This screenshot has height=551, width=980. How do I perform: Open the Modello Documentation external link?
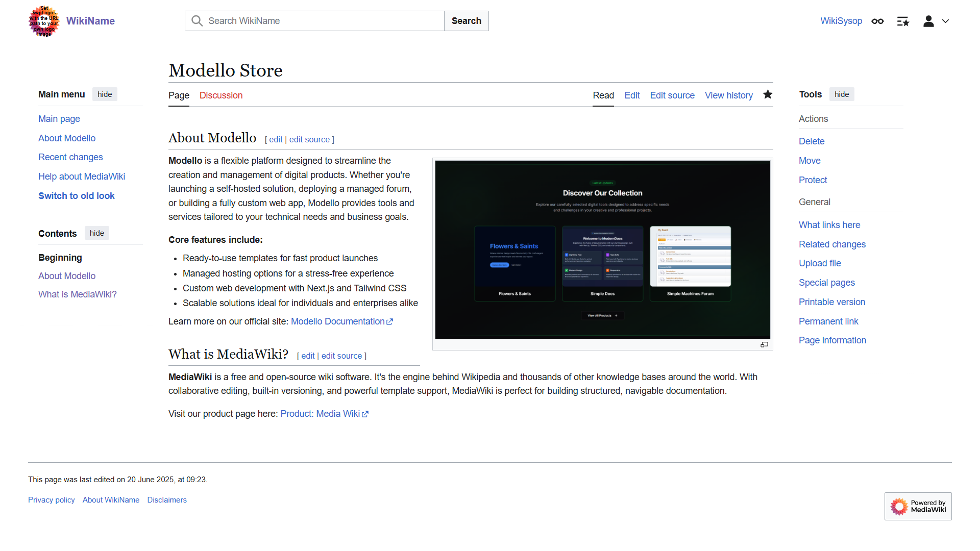[x=342, y=321]
